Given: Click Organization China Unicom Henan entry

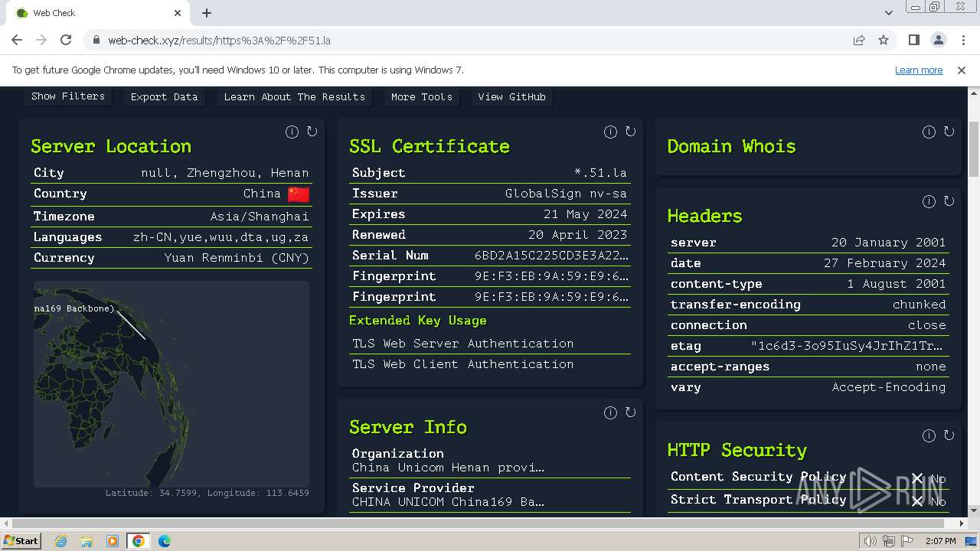Looking at the screenshot, I should click(490, 461).
